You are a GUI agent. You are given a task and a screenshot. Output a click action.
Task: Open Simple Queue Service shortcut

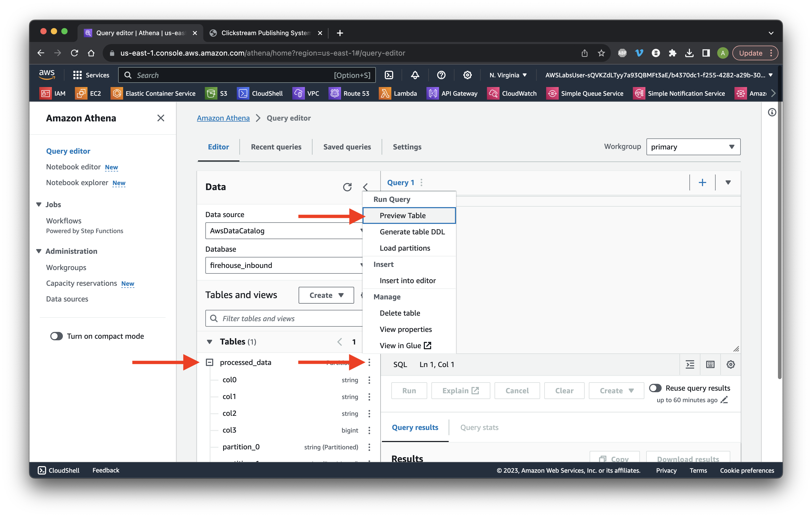[x=585, y=94]
